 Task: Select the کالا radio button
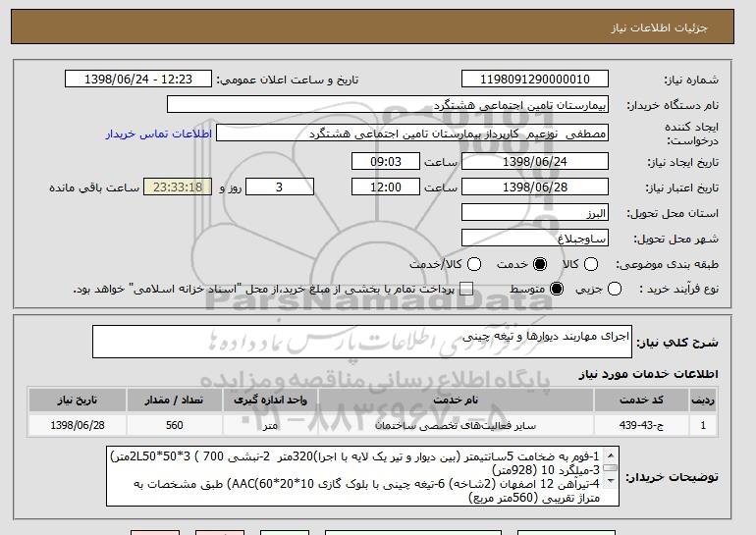(591, 264)
